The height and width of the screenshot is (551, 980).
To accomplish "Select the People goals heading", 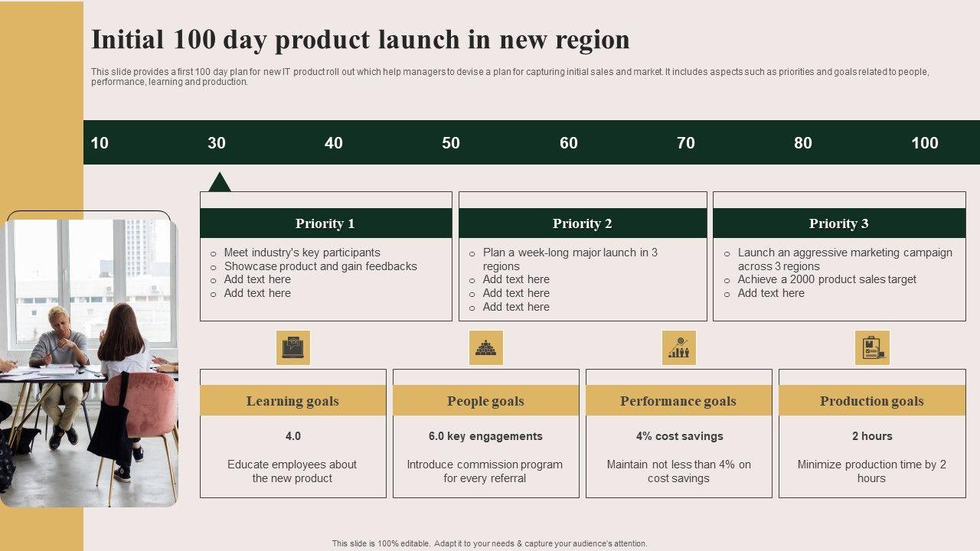I will click(x=486, y=401).
